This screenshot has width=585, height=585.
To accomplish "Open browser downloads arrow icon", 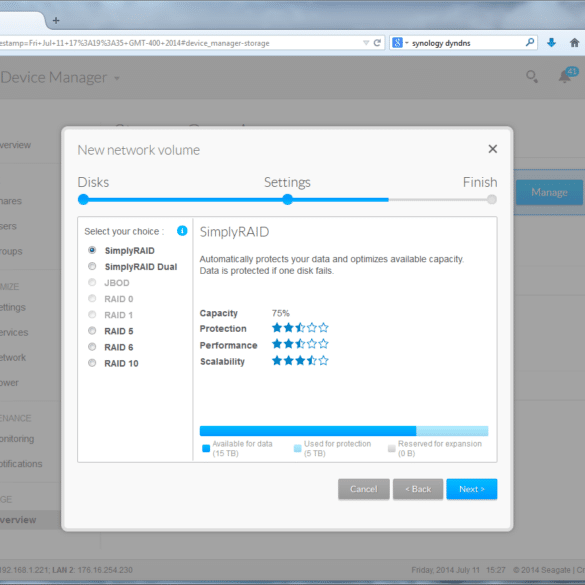I will (551, 43).
